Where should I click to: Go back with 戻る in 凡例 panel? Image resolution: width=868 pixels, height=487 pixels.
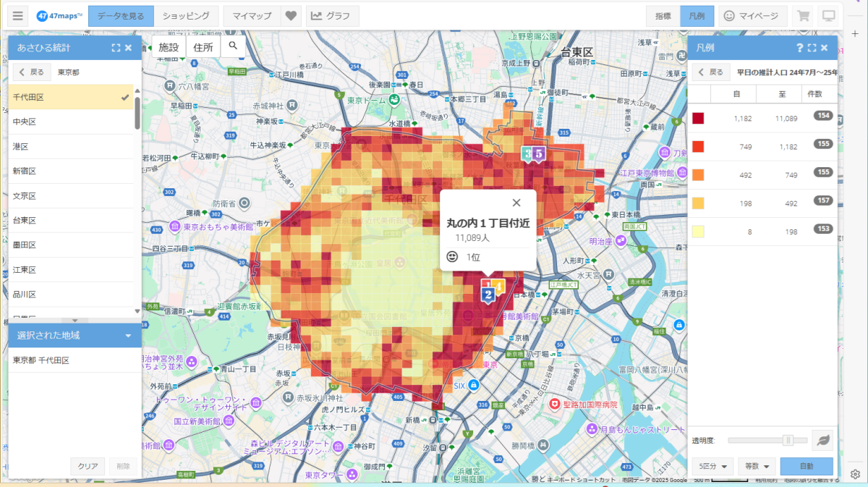710,72
